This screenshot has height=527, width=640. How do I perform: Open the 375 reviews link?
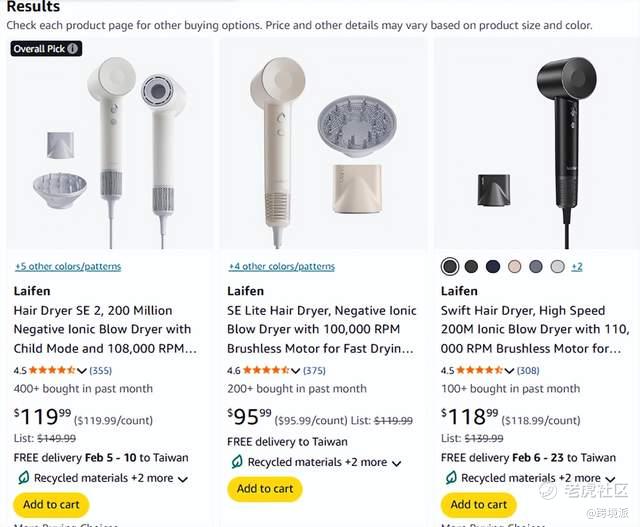point(314,371)
